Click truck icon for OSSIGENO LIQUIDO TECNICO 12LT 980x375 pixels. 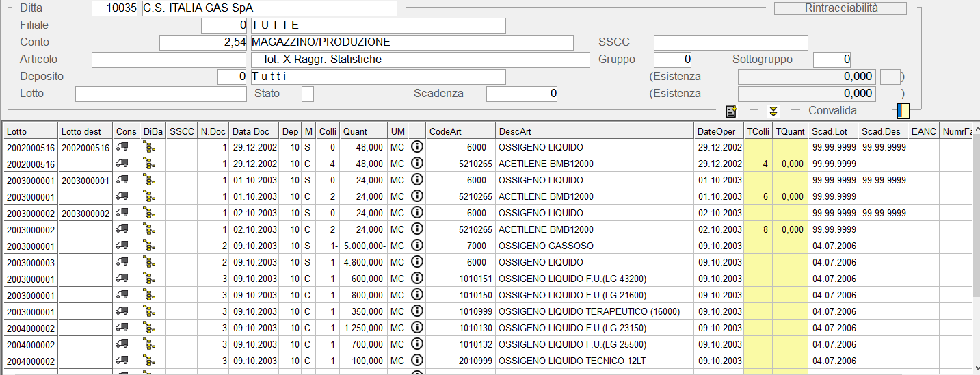pyautogui.click(x=122, y=361)
